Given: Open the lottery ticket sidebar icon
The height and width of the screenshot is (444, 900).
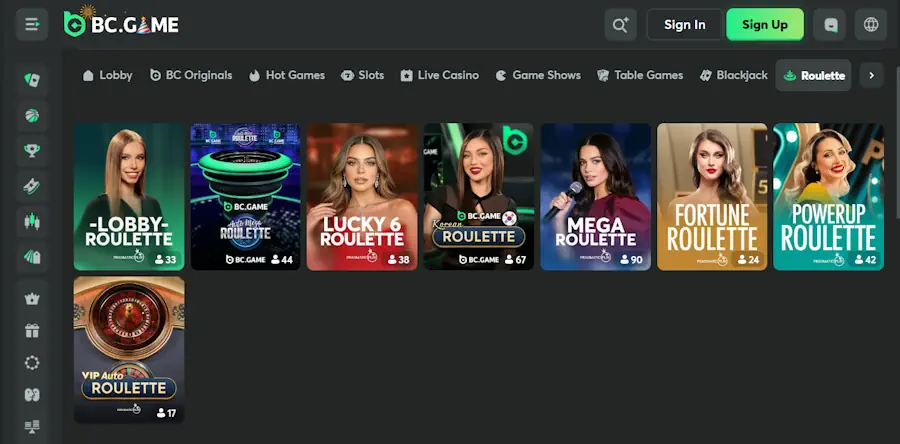Looking at the screenshot, I should [32, 186].
